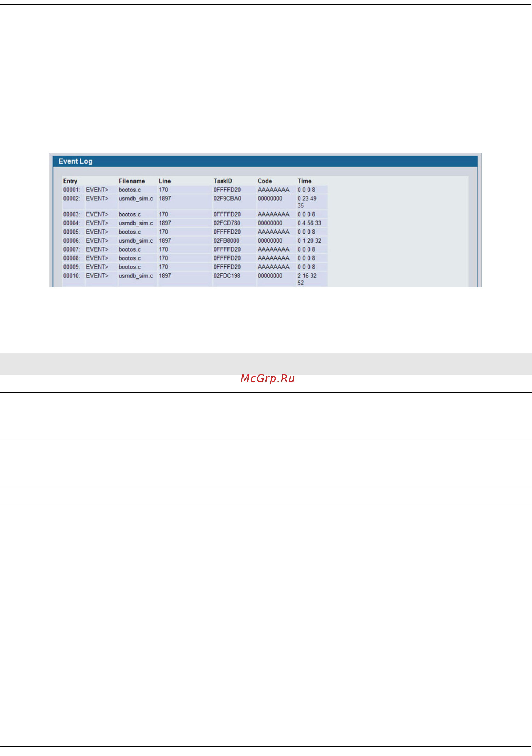Select entry number 00006:
The width and height of the screenshot is (532, 756).
72,241
